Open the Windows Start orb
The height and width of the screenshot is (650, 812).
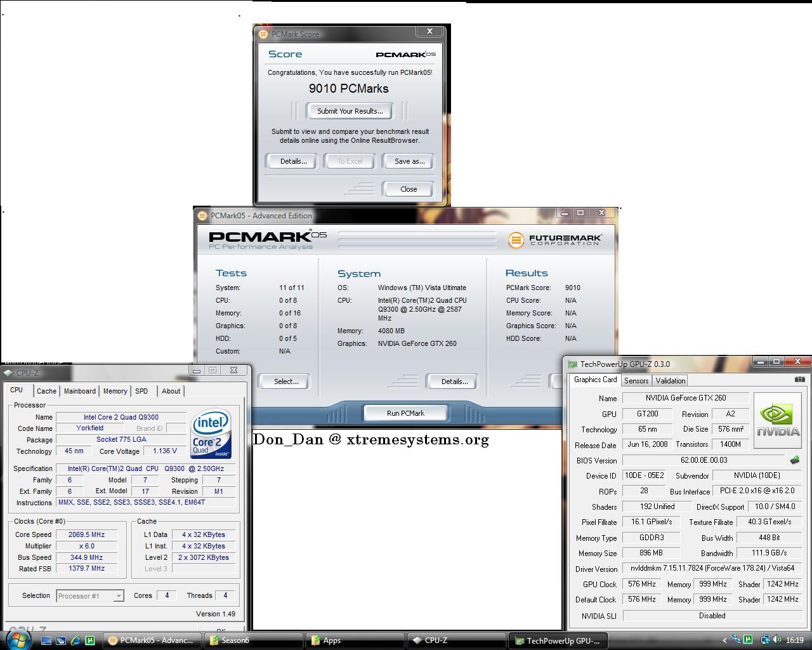pyautogui.click(x=17, y=639)
